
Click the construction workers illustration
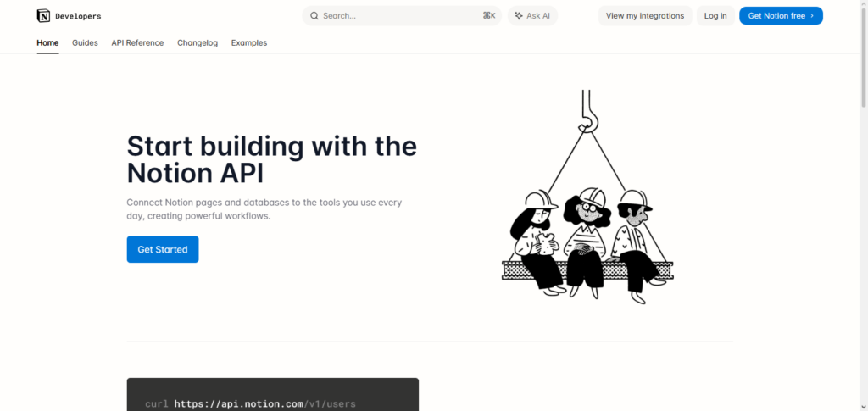click(587, 197)
